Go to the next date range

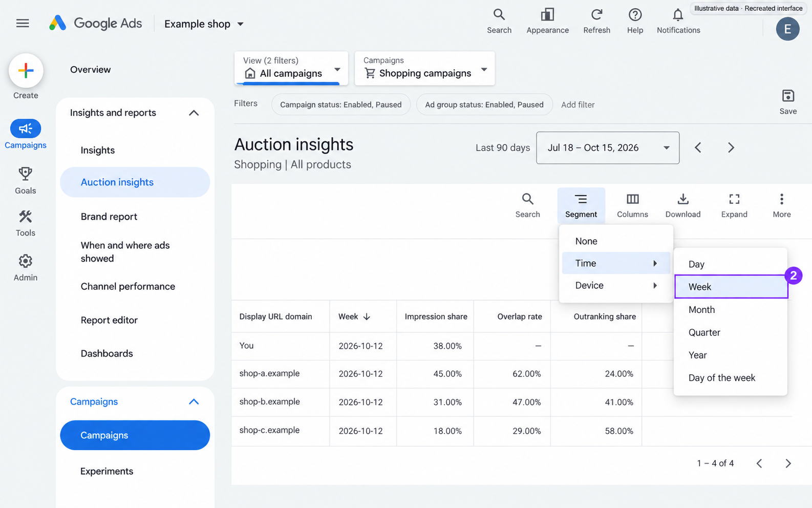[x=731, y=147]
